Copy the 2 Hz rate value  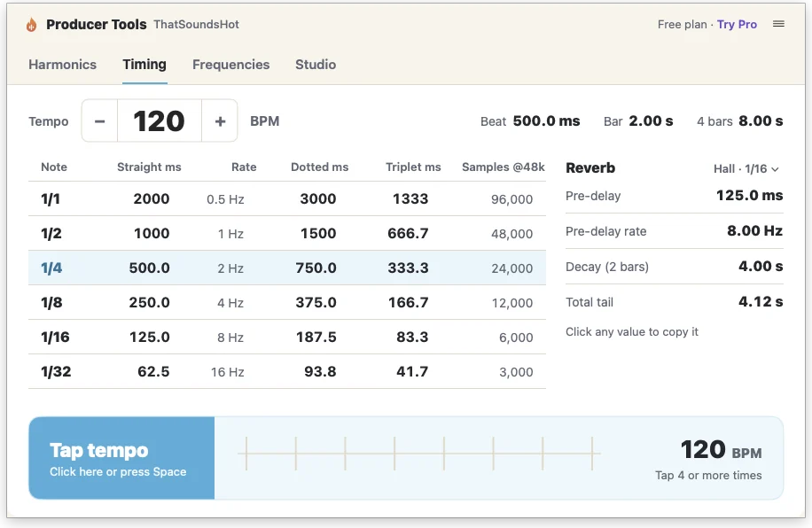click(230, 268)
